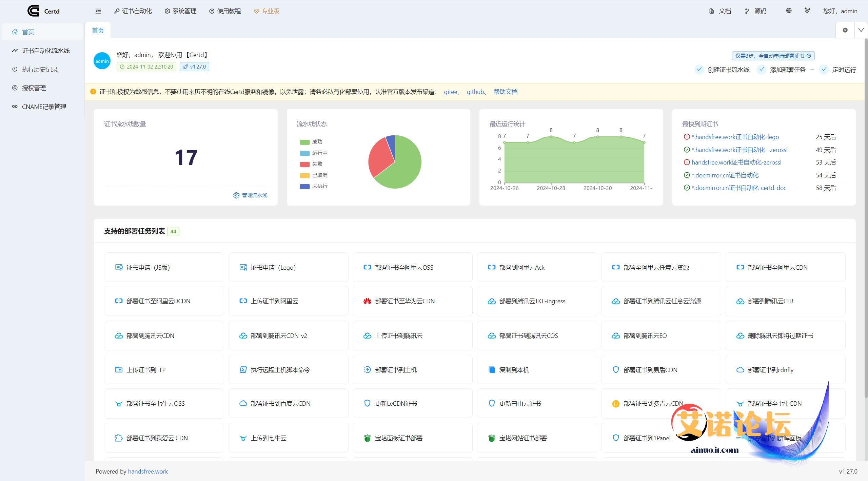Toggle the 未执行 legend swatch

tap(304, 187)
